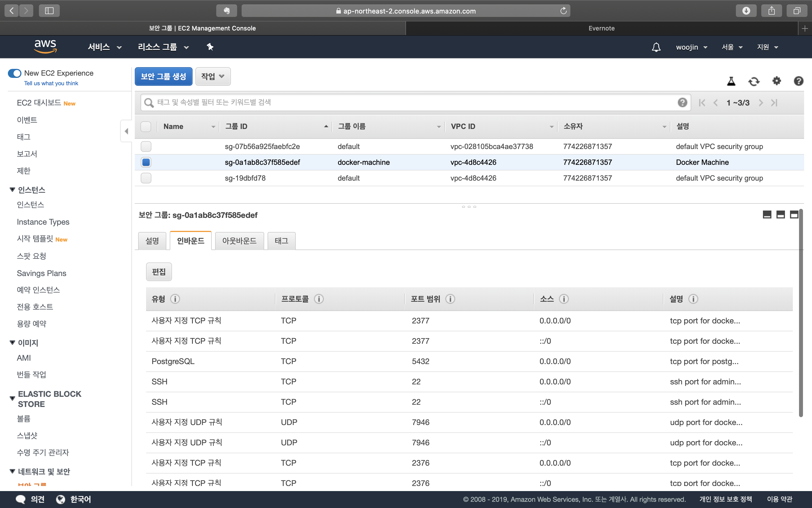812x508 pixels.
Task: Switch to the 인바운드 tab
Action: (x=191, y=240)
